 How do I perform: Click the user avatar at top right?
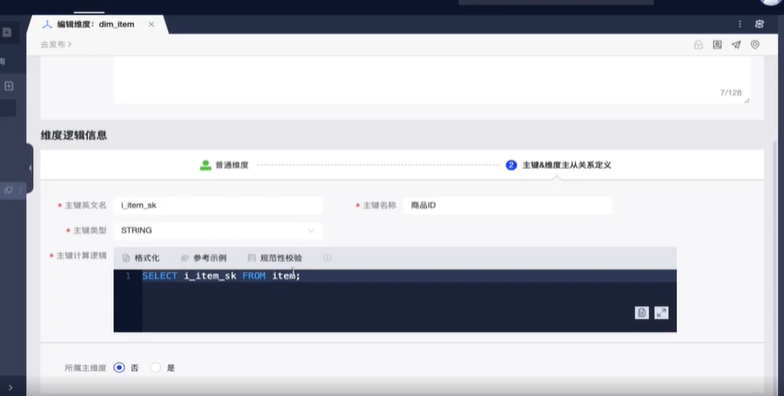[772, 2]
